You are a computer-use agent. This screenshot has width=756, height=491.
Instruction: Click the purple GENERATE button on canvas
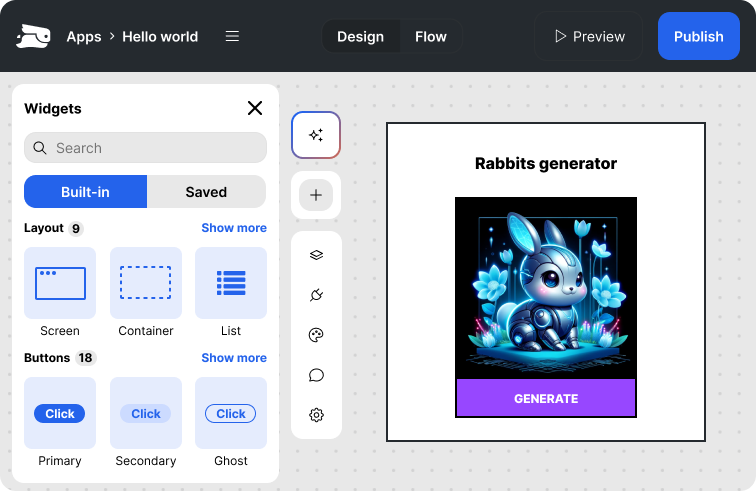pos(546,398)
